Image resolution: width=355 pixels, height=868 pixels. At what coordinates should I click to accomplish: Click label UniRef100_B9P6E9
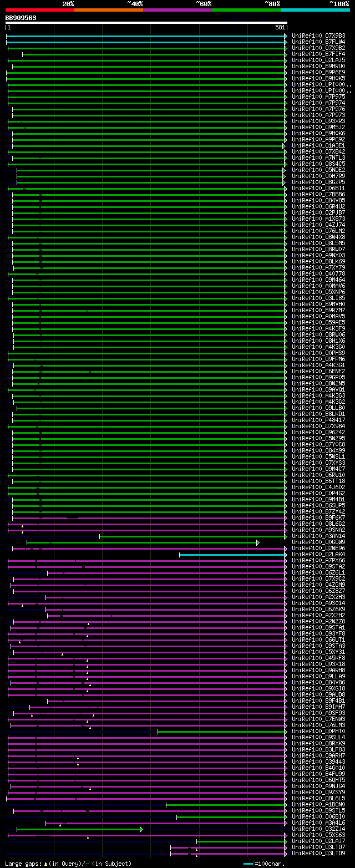pos(318,72)
